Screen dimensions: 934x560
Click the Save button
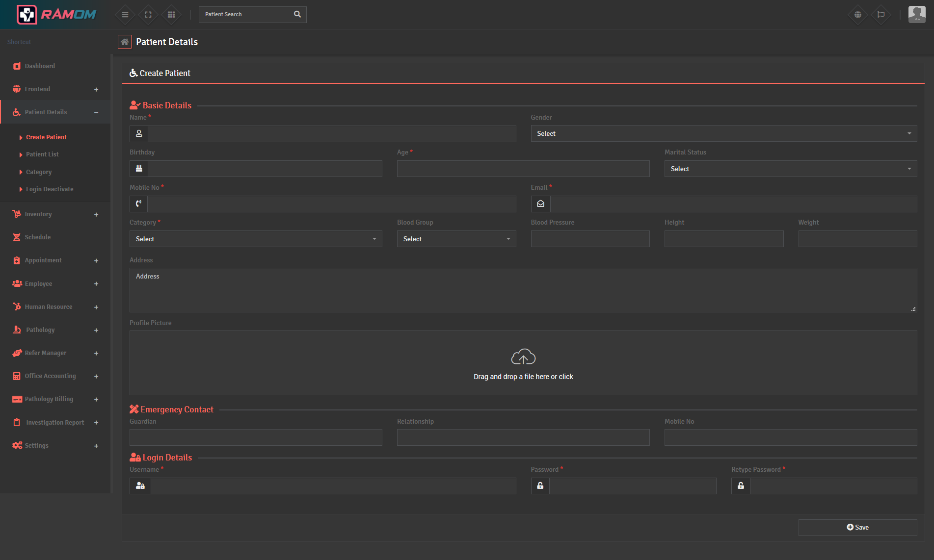[x=857, y=527]
